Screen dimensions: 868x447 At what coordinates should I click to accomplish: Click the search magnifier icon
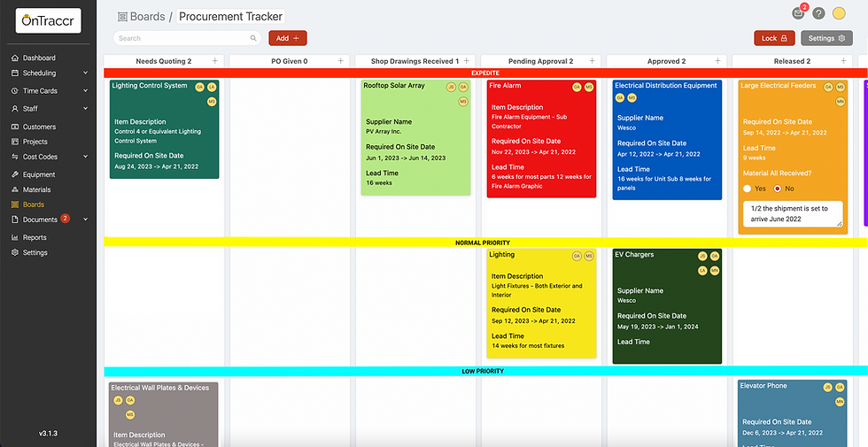[253, 38]
